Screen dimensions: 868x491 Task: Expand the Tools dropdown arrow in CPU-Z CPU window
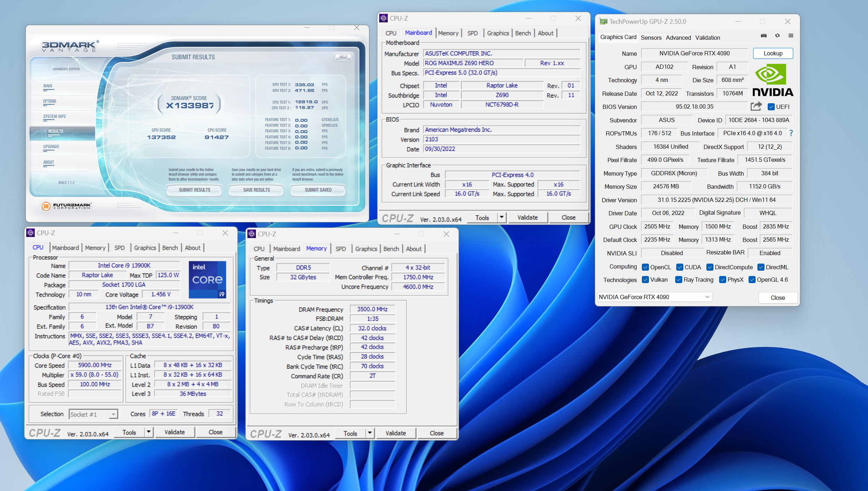[x=149, y=432]
